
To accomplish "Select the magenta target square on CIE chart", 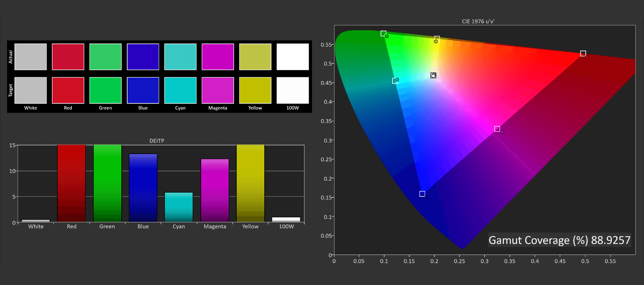I will 497,129.
